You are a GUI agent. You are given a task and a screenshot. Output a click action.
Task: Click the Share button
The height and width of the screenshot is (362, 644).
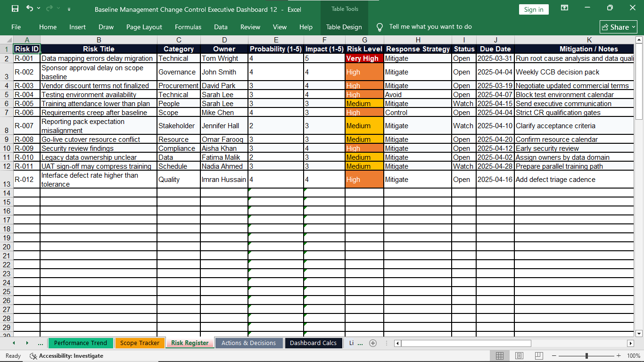pyautogui.click(x=619, y=27)
